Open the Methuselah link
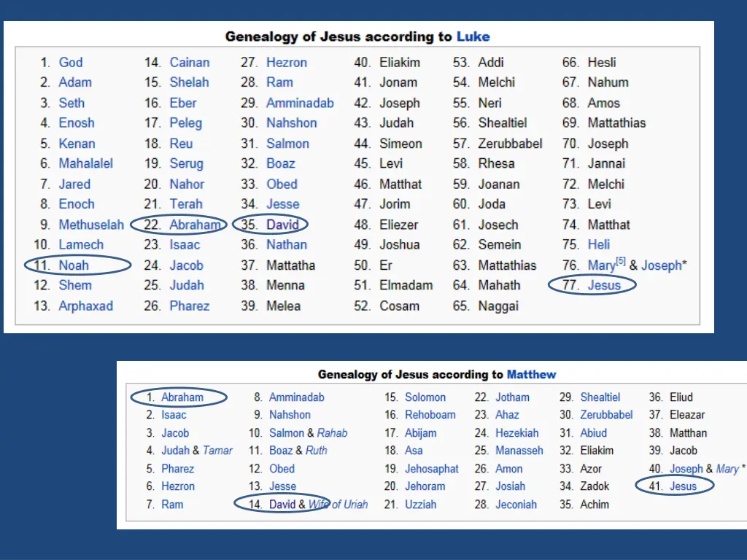 coord(91,225)
